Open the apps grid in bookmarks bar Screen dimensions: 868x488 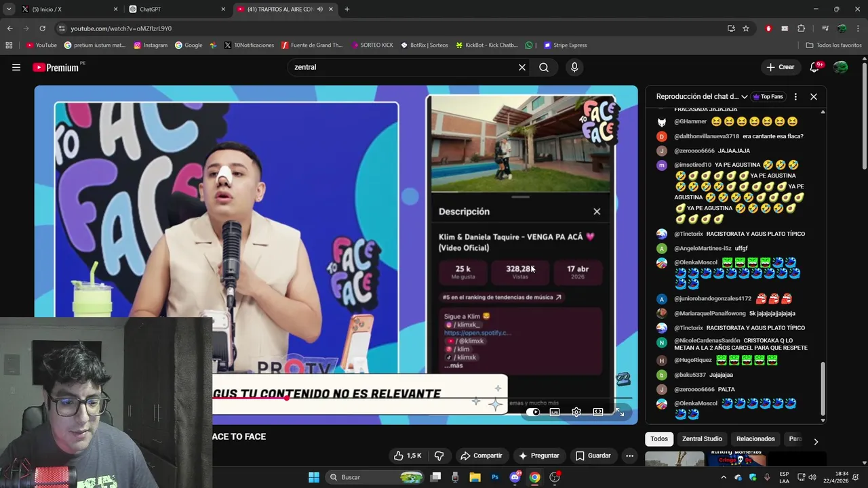(9, 45)
